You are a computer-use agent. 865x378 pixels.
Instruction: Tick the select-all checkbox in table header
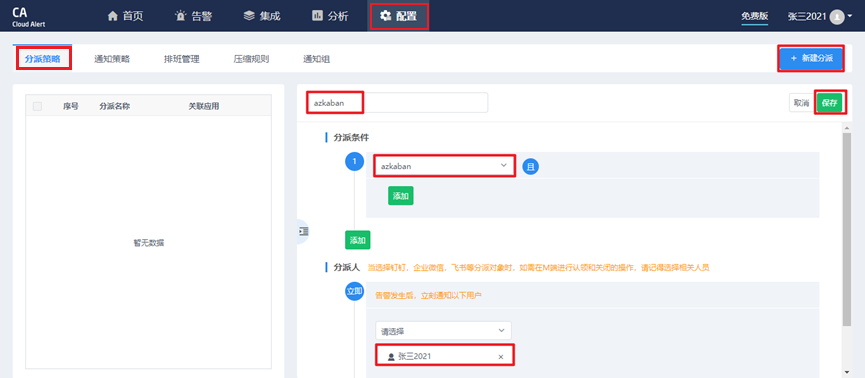coord(38,107)
